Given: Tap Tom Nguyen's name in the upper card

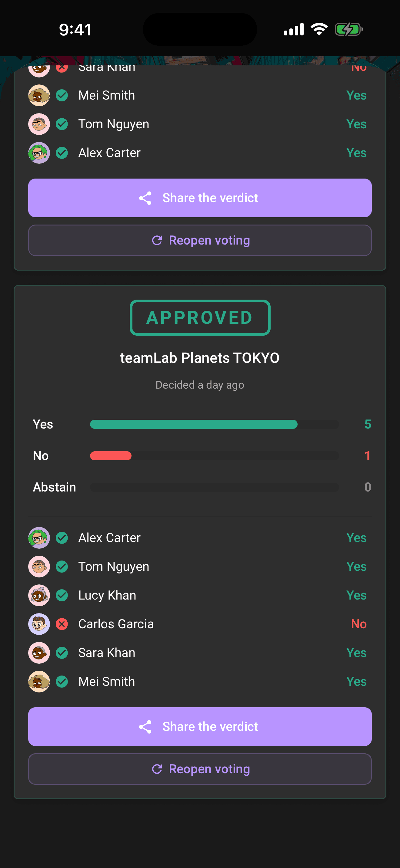Looking at the screenshot, I should (114, 124).
